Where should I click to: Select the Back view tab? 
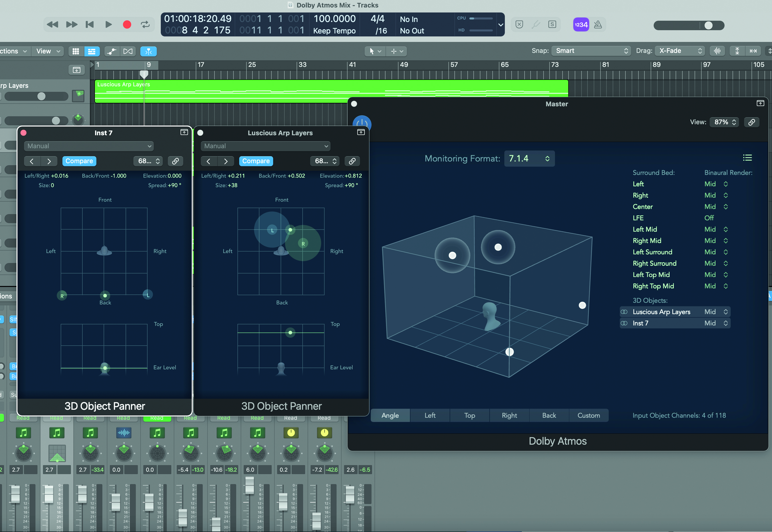(549, 415)
